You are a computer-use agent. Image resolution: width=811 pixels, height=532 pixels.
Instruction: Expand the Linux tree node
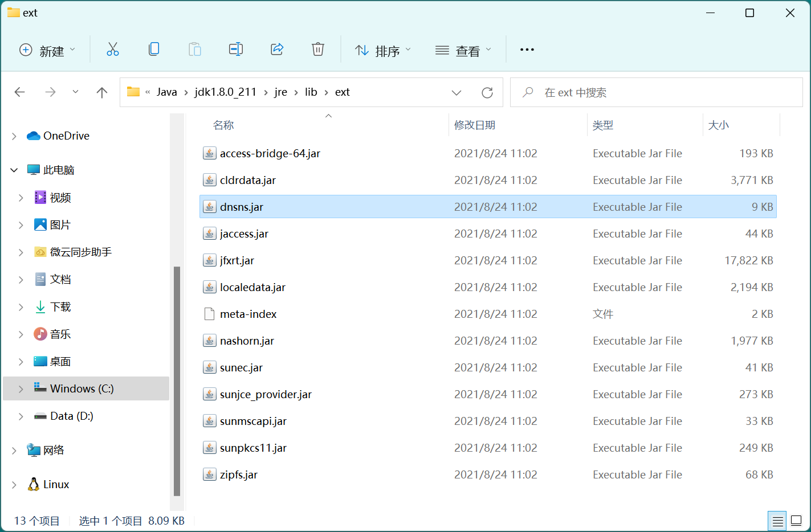[14, 484]
